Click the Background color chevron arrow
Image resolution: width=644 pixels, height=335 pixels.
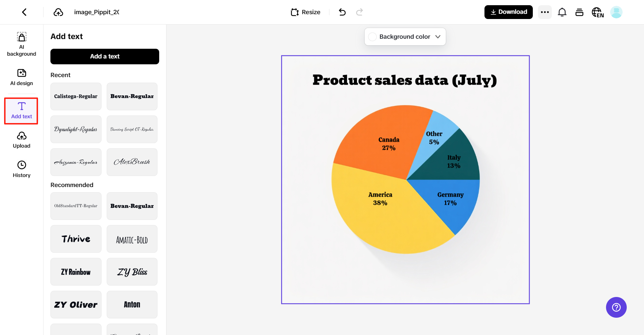tap(438, 37)
